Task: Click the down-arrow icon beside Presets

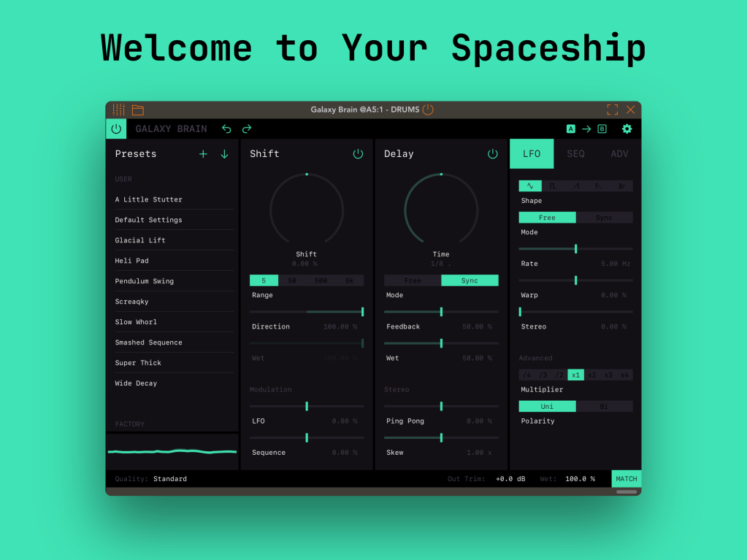Action: click(224, 154)
